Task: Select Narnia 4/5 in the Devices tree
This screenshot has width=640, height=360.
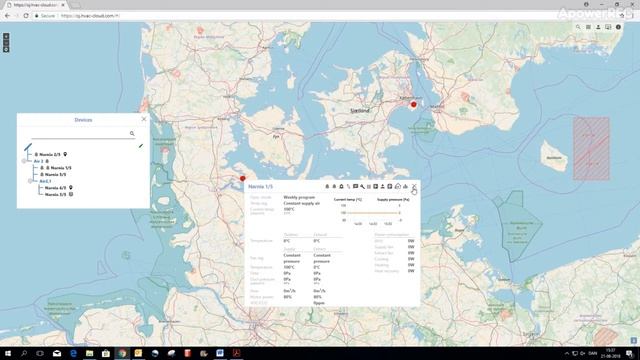Action: click(55, 188)
